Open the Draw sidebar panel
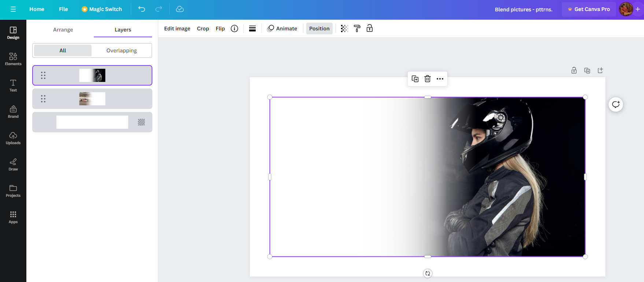 coord(13,165)
